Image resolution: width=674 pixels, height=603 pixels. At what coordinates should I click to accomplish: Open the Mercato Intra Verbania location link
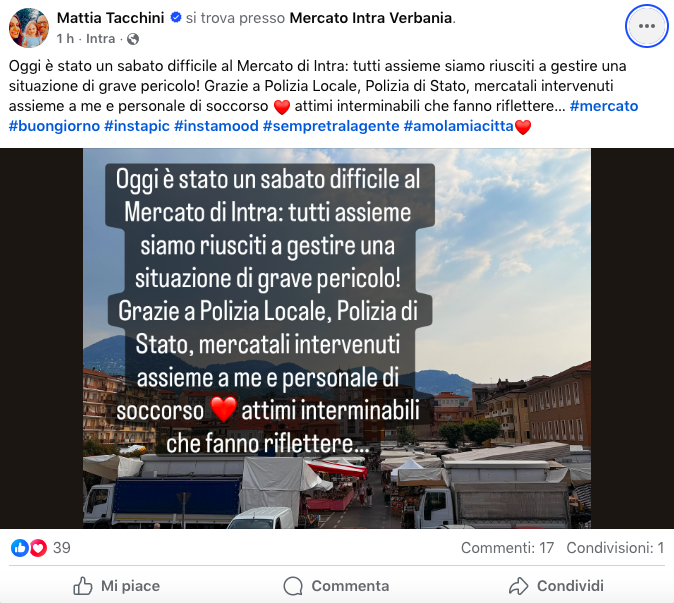371,18
